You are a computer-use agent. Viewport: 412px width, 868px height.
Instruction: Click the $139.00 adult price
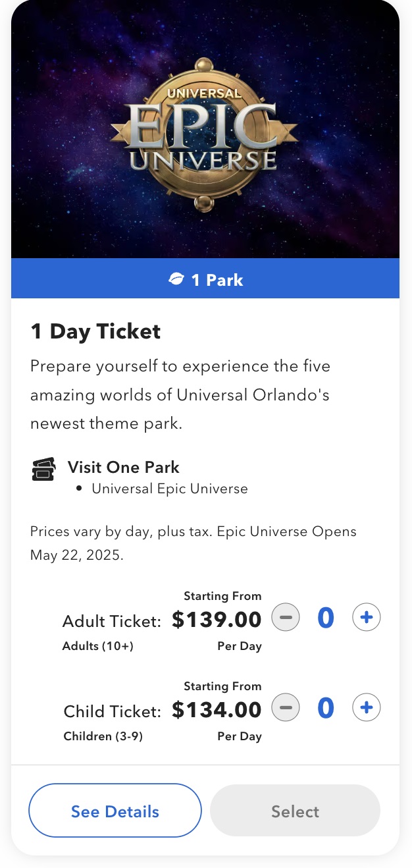pyautogui.click(x=217, y=619)
